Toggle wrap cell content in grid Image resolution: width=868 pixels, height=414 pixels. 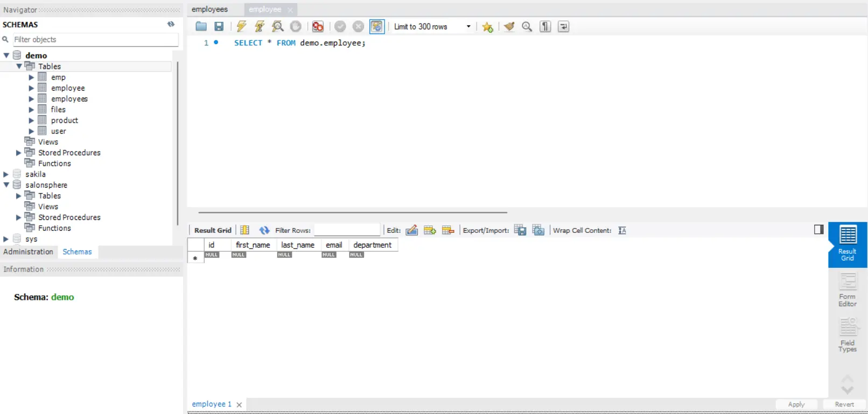click(x=622, y=230)
